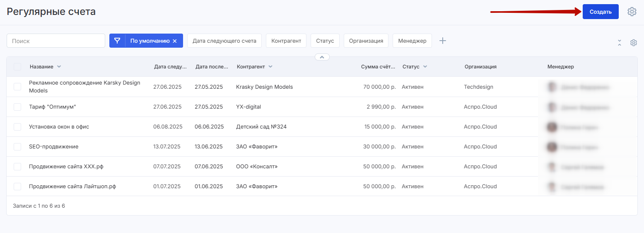
Task: Open Установка окон в офис invoice
Action: click(59, 127)
